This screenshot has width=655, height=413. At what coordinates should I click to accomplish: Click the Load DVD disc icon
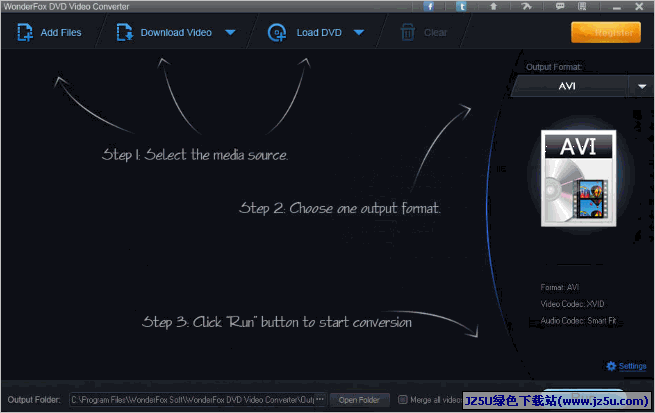tap(277, 33)
